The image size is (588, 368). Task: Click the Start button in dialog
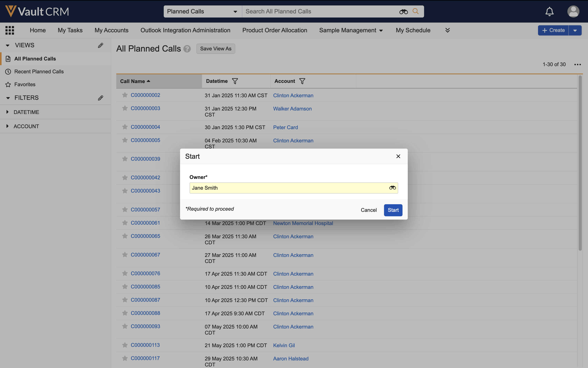click(x=393, y=210)
